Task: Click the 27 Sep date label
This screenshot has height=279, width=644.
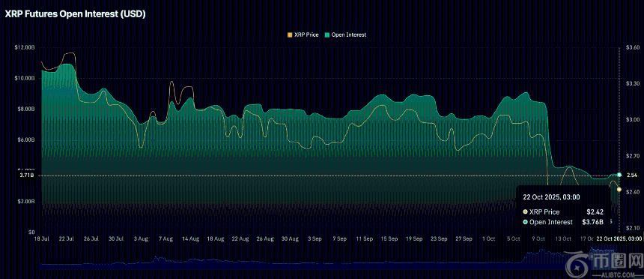Action: [464, 238]
